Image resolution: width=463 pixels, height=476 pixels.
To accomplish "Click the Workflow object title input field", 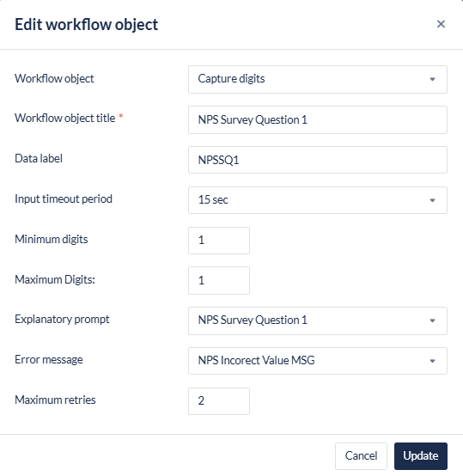I will tap(318, 119).
